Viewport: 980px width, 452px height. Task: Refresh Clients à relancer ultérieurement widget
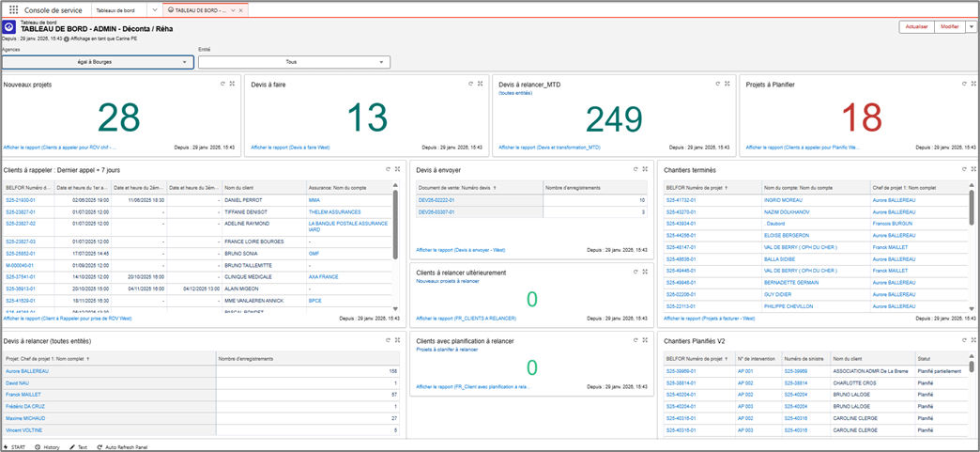click(635, 272)
